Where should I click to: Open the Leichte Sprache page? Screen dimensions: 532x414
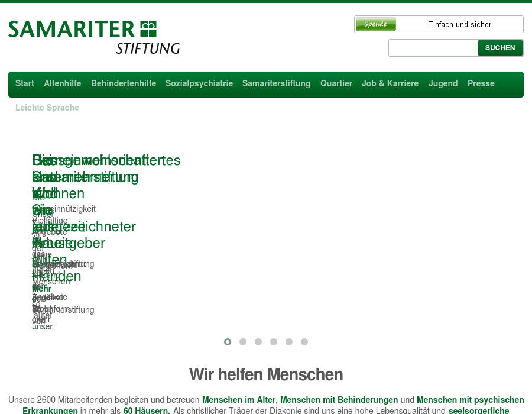tap(47, 108)
